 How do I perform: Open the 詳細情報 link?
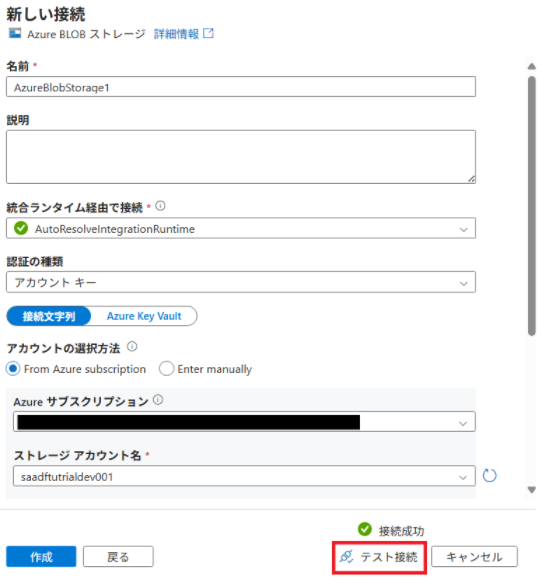click(176, 34)
